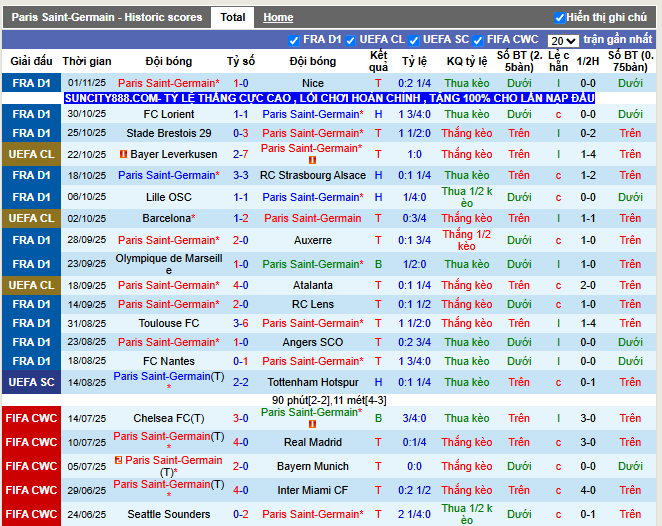Open the FC Lorient team link
The height and width of the screenshot is (526, 662).
point(169,114)
